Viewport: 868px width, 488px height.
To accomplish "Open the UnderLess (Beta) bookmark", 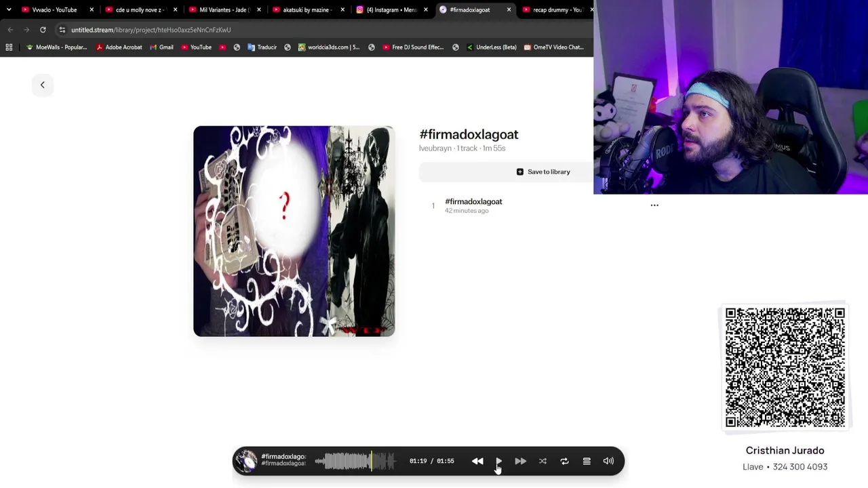I will pos(492,47).
